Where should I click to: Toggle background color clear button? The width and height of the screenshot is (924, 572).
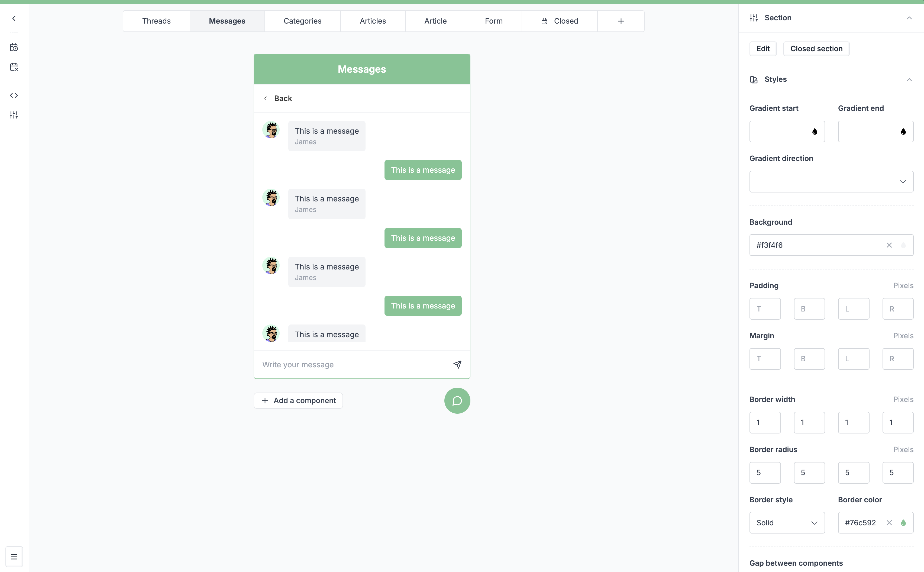(889, 245)
